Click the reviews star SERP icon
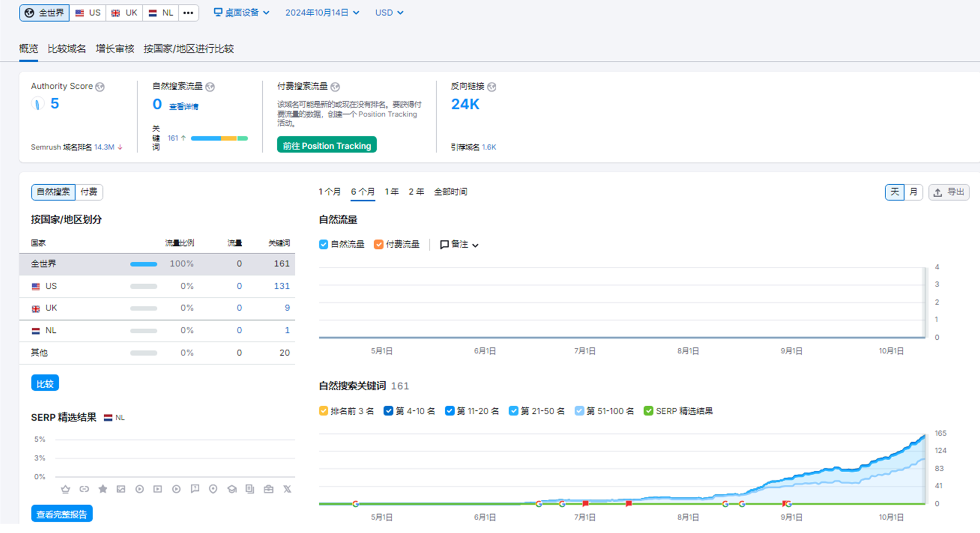 point(103,489)
